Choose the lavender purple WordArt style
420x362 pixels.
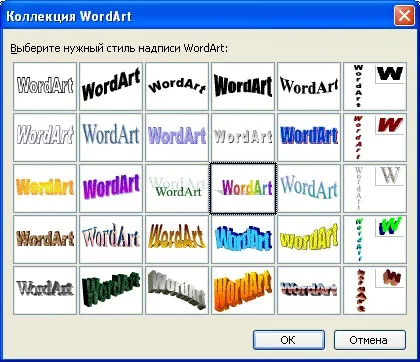click(x=177, y=137)
